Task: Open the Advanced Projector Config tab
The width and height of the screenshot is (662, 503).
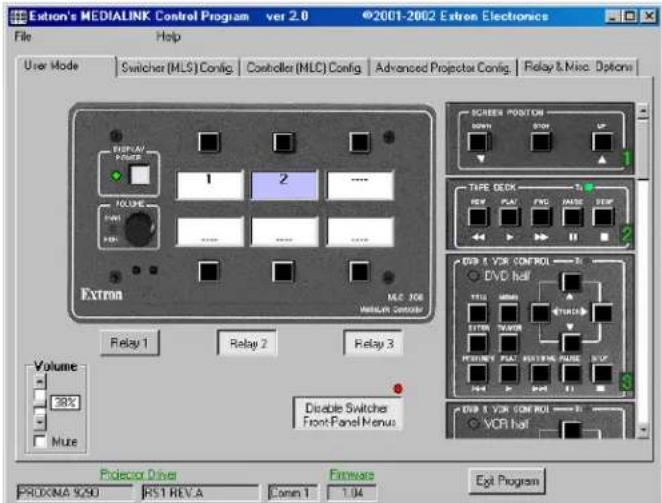Action: pos(443,68)
